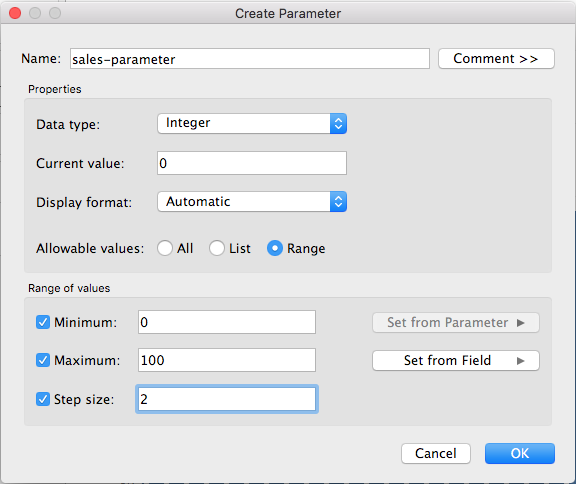The height and width of the screenshot is (484, 576).
Task: Select the All radio button
Action: coord(165,248)
